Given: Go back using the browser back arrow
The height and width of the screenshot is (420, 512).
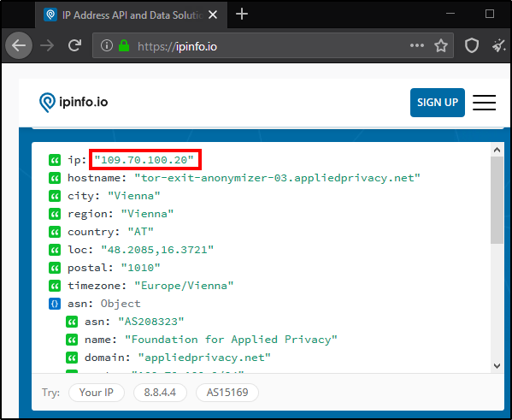Looking at the screenshot, I should 19,45.
